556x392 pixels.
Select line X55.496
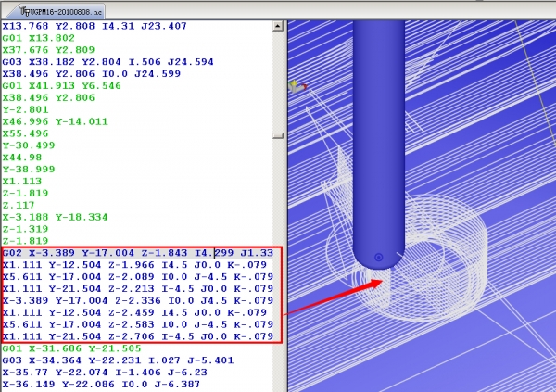pyautogui.click(x=25, y=133)
